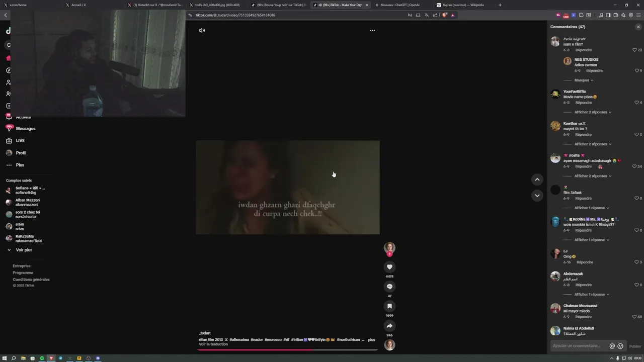Seek using the red video progress bar
The height and width of the screenshot is (362, 644).
[288, 349]
